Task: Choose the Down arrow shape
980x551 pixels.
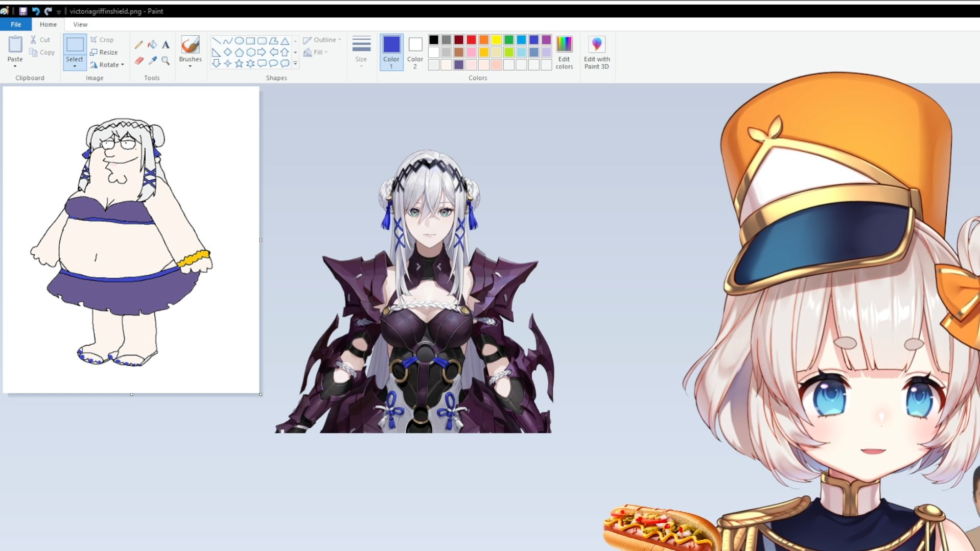Action: [x=216, y=63]
